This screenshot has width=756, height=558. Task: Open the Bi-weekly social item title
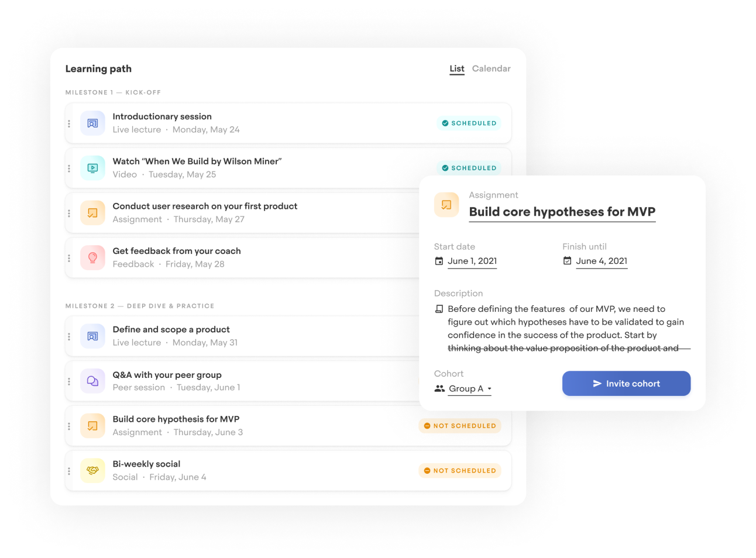(146, 464)
